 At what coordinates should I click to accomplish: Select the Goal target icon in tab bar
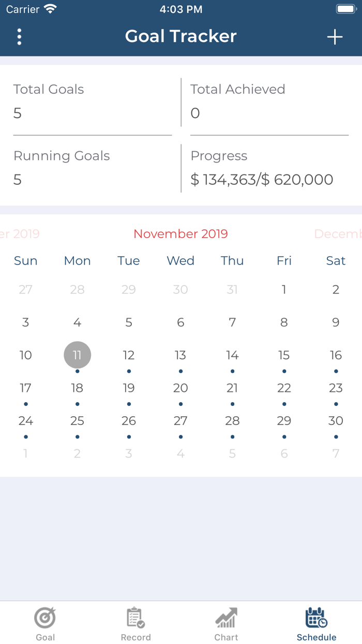point(45,617)
